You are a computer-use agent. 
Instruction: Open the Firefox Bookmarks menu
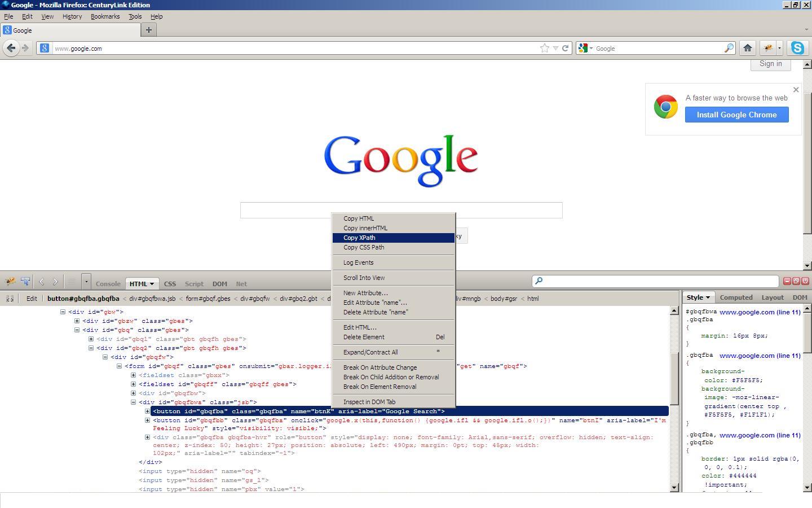point(105,16)
